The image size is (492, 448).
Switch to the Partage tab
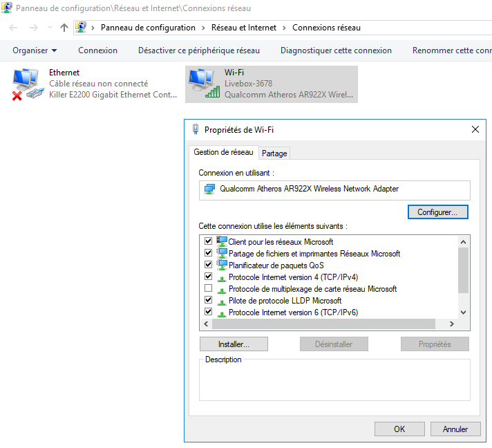(274, 153)
